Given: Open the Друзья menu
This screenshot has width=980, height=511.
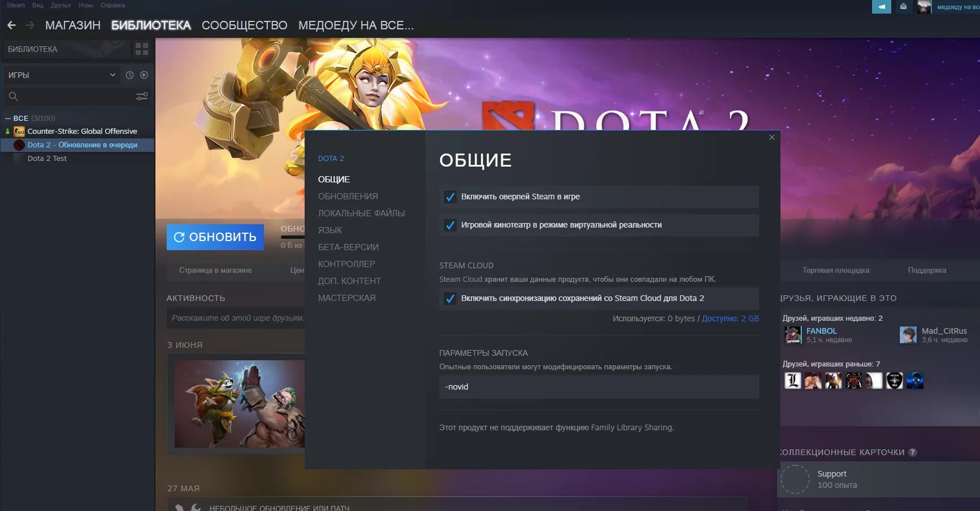Looking at the screenshot, I should click(x=60, y=5).
